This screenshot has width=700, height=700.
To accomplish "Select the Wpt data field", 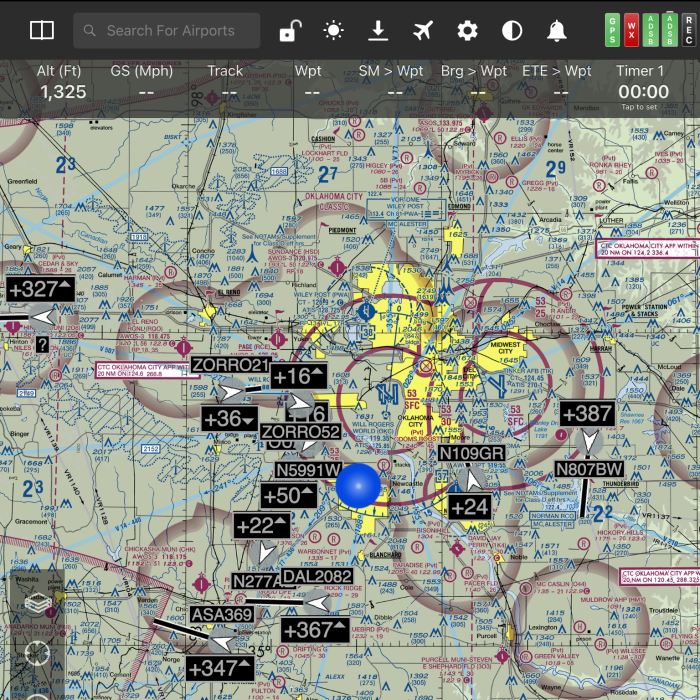I will pos(308,83).
